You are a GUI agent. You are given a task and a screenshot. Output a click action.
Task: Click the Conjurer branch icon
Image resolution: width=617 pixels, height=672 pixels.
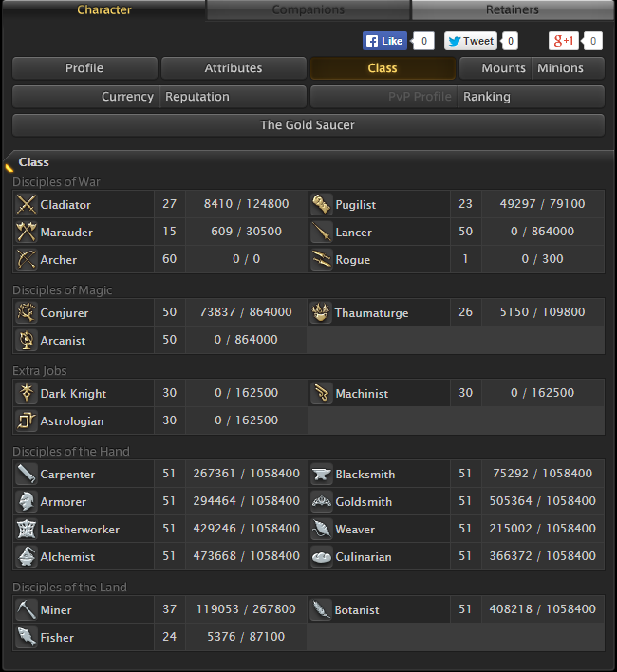coord(27,312)
